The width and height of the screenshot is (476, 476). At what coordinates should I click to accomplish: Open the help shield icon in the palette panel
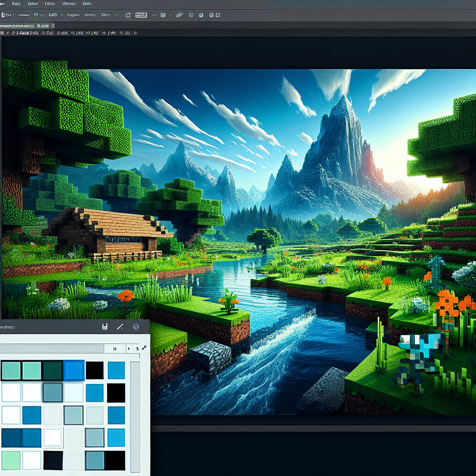pos(136,327)
